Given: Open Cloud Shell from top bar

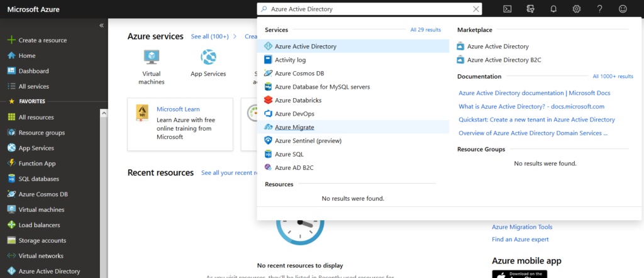Looking at the screenshot, I should pos(508,9).
